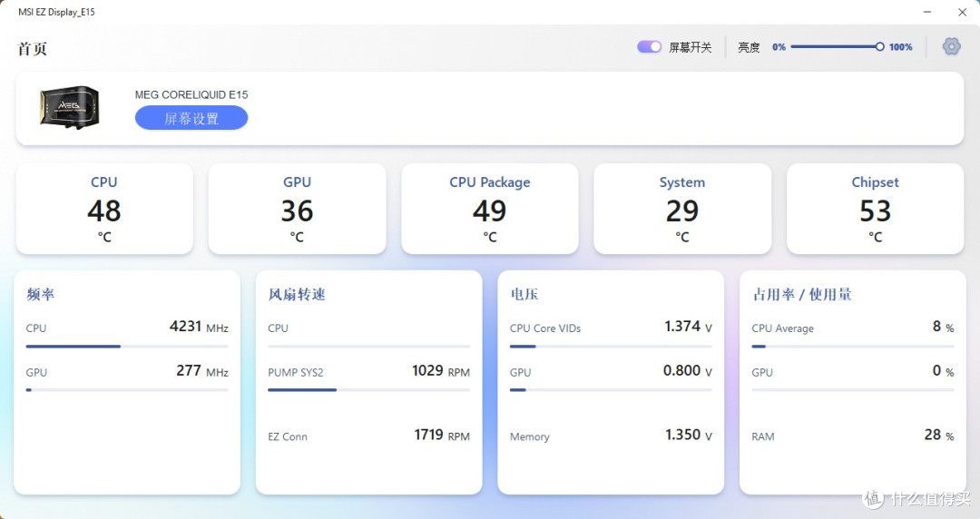Click the CPU Core VIDs 1.374 V value
This screenshot has width=980, height=519.
click(688, 327)
